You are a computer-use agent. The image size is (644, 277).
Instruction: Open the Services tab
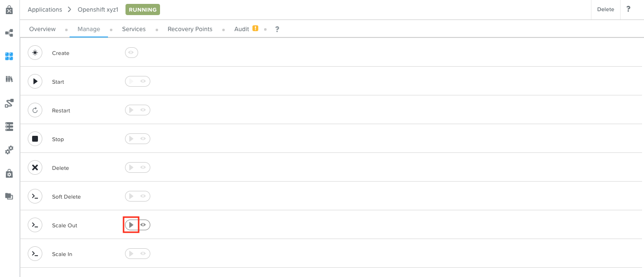[x=134, y=29]
